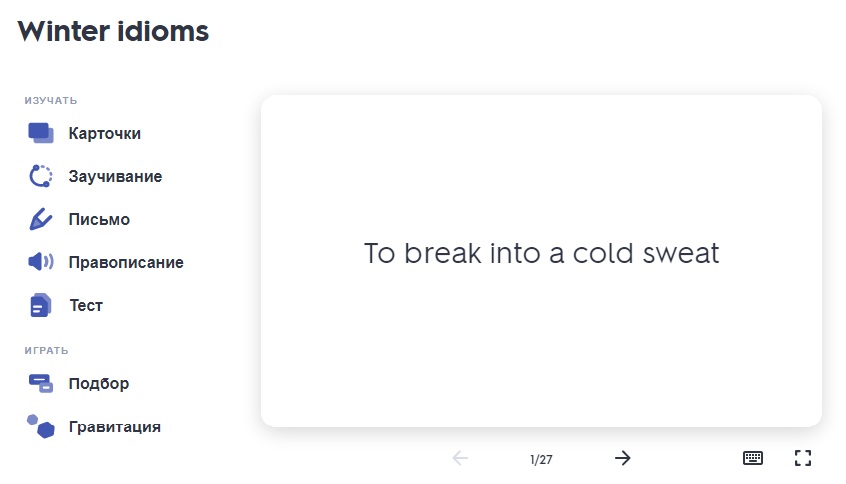Open Правописание text link
The height and width of the screenshot is (484, 846).
pyautogui.click(x=126, y=262)
